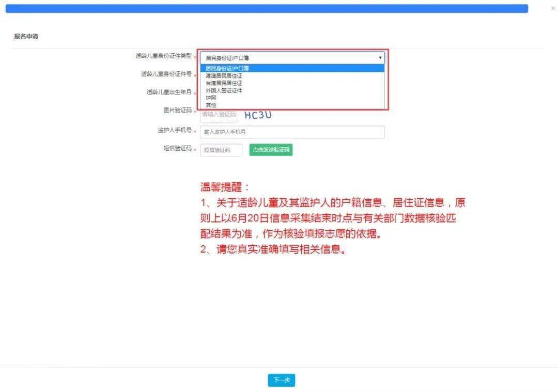
Task: Choose 护照 as the ID type
Action: coord(292,98)
